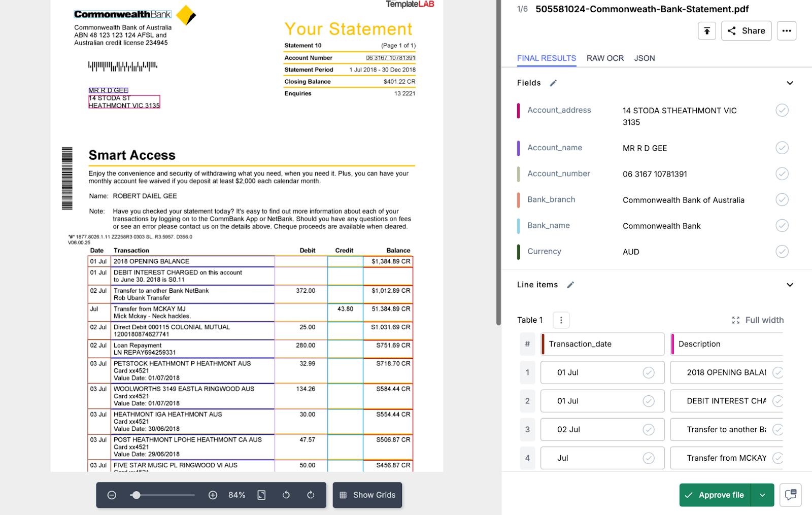Click the Account_address color marker
Image resolution: width=812 pixels, height=515 pixels.
pos(518,111)
